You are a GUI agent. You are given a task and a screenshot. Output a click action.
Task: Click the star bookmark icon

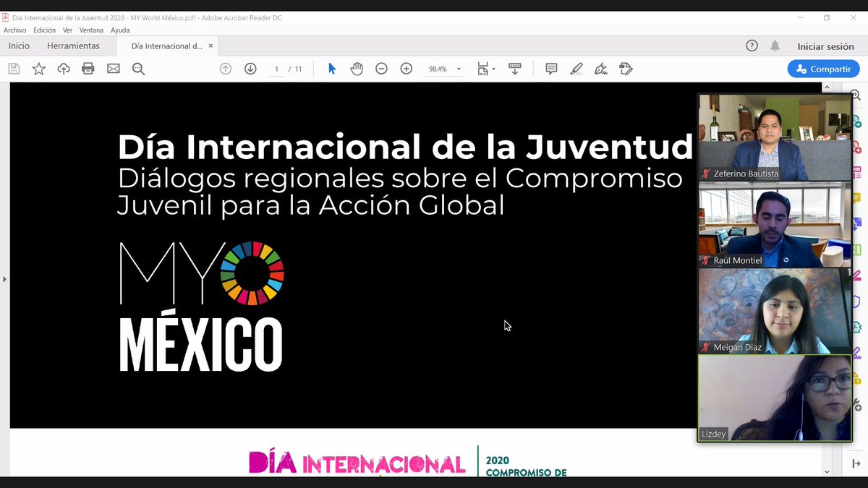coord(39,69)
